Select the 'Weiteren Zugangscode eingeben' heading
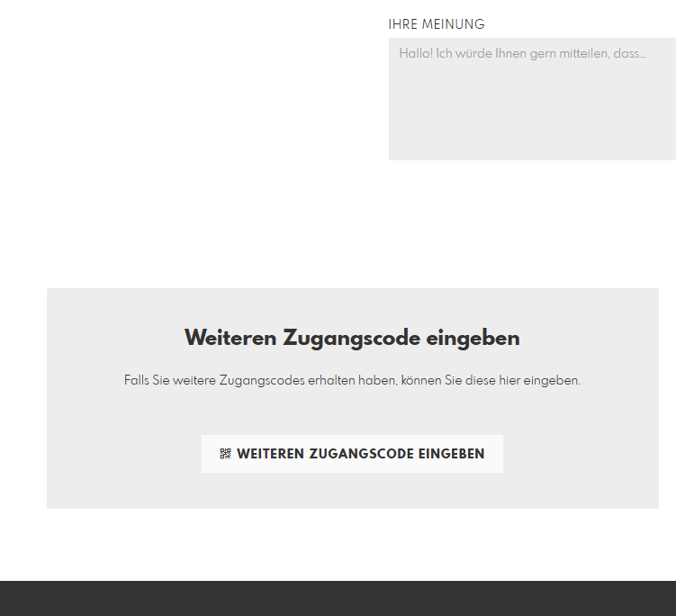This screenshot has width=676, height=616. [x=352, y=338]
